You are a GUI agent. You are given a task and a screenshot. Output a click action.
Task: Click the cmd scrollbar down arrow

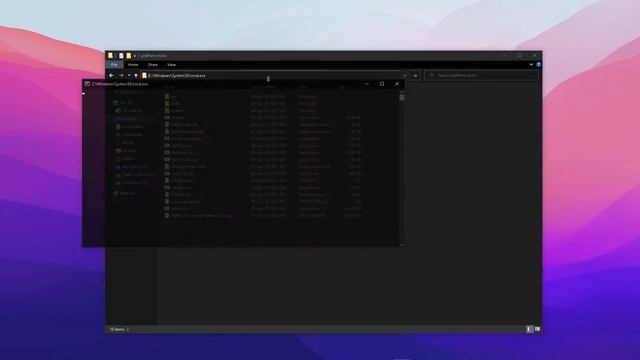(402, 244)
